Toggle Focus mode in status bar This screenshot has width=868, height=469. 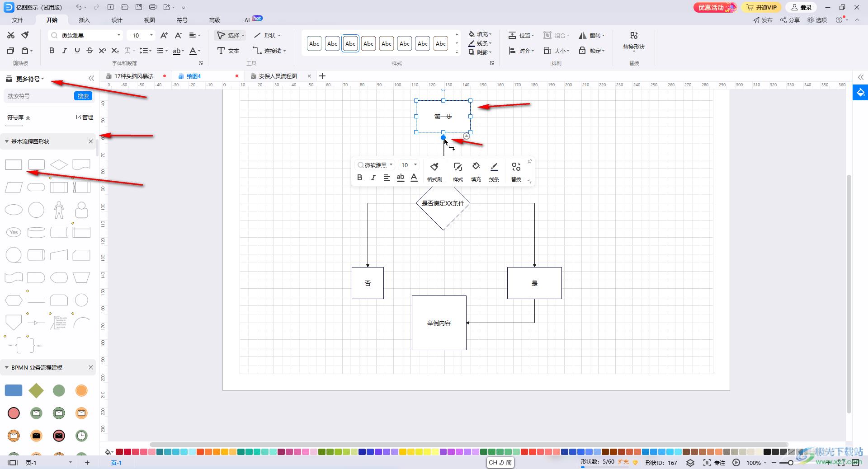click(714, 463)
